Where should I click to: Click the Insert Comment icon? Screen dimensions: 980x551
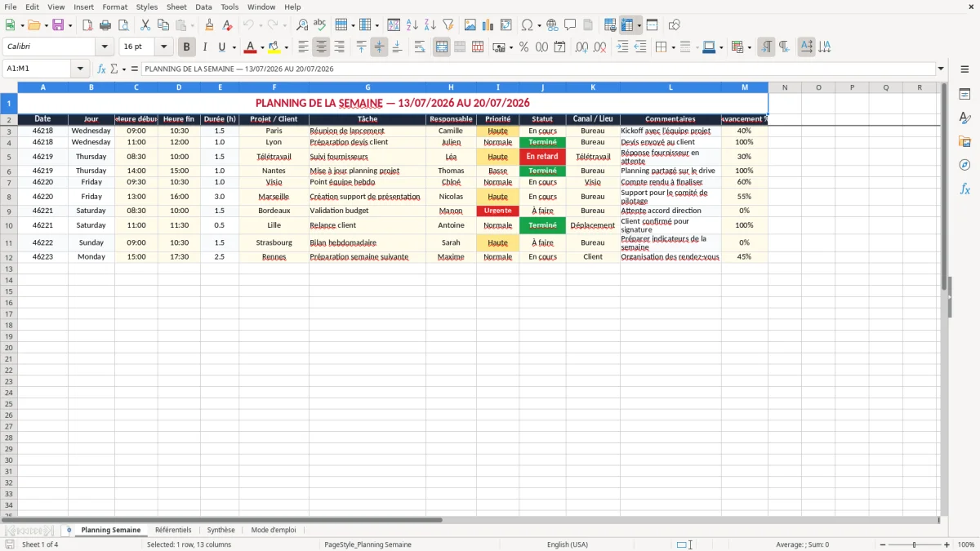tap(570, 25)
